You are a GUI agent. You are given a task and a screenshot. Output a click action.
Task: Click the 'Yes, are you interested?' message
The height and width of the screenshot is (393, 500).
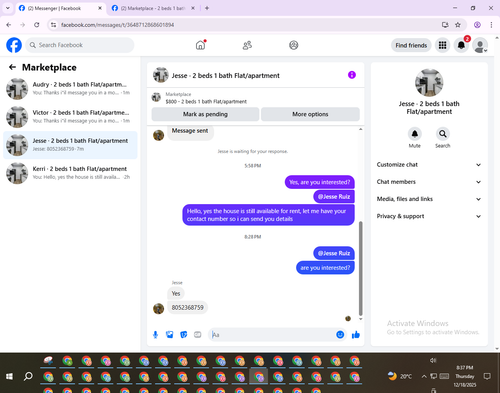(320, 182)
